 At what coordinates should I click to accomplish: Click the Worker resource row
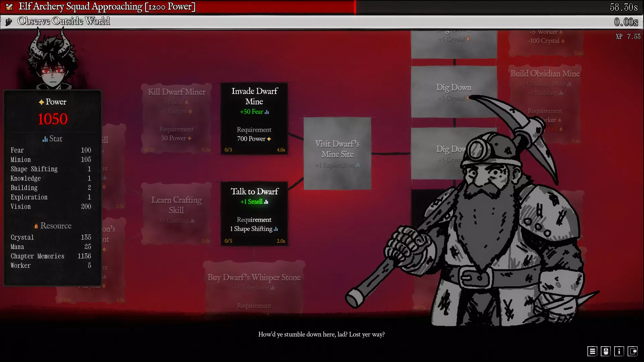51,266
